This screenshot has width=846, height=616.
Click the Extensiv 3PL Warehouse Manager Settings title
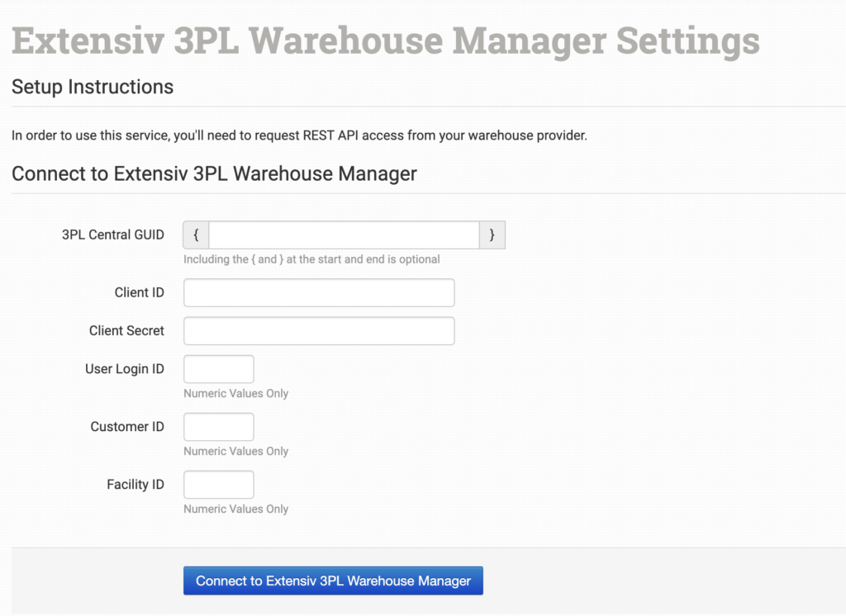coord(385,40)
